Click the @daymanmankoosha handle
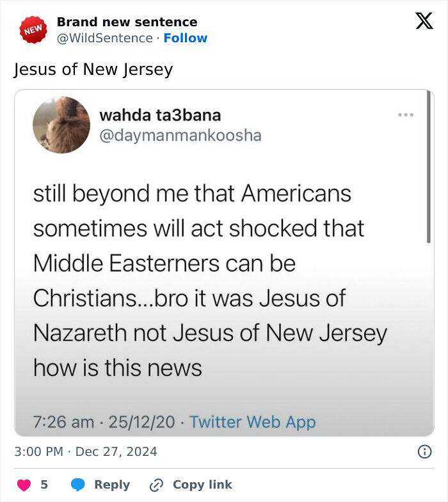The image size is (448, 502). coord(180,136)
